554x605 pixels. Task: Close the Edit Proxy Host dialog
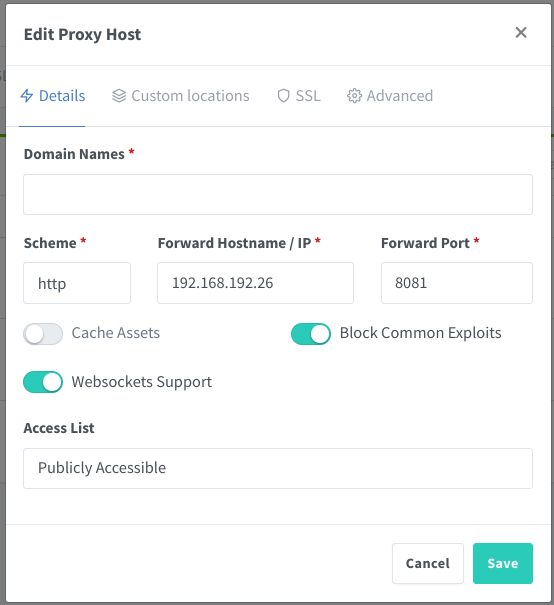[x=521, y=33]
